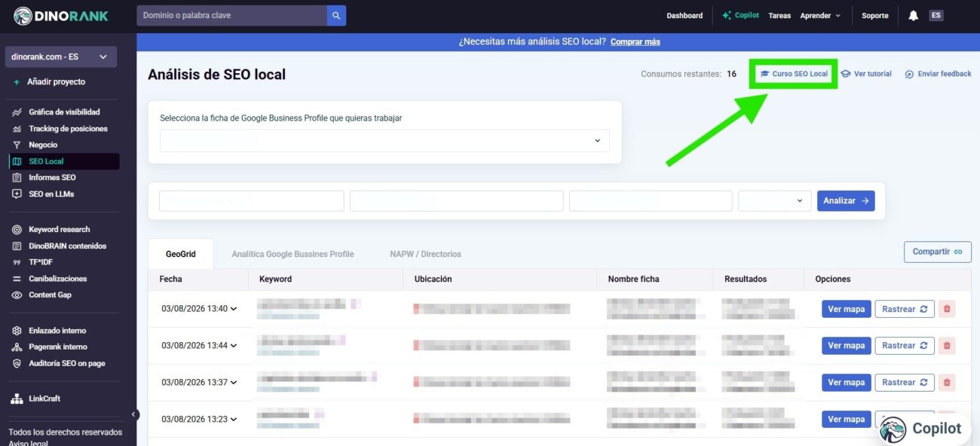The height and width of the screenshot is (446, 980).
Task: Focus first input field left of Analizar
Action: point(251,201)
